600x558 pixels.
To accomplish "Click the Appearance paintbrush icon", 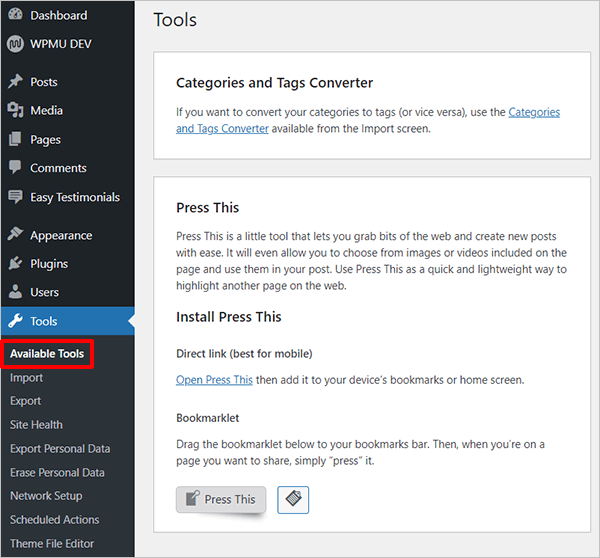I will [15, 234].
